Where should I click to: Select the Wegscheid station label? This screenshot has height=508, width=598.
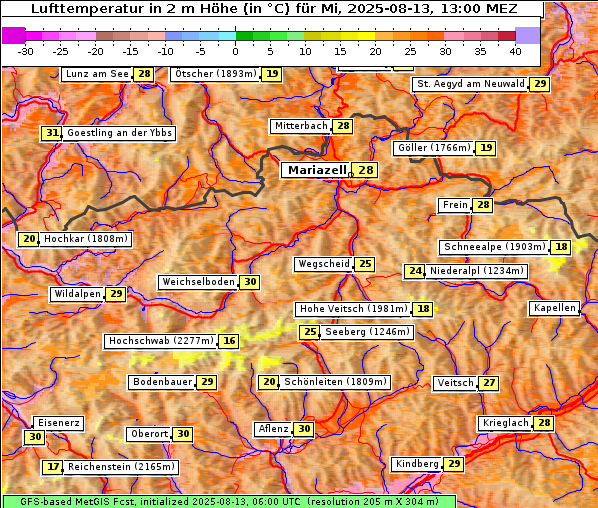coord(323,264)
